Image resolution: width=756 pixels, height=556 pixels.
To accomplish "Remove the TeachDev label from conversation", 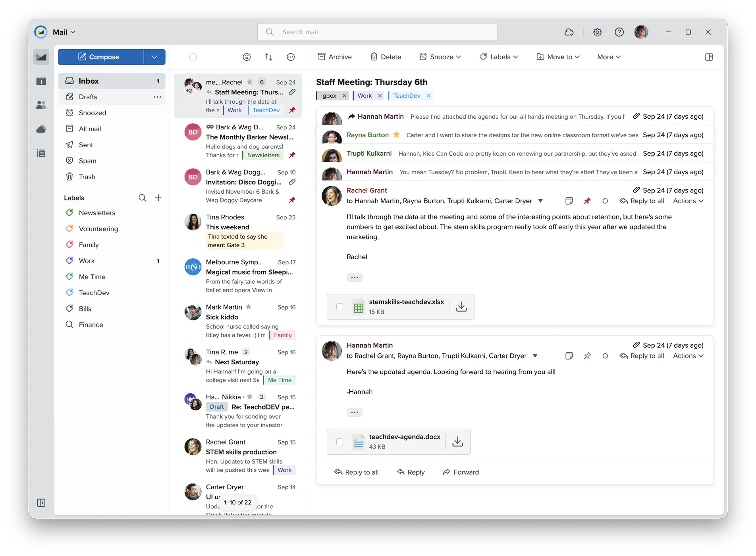I will [428, 96].
